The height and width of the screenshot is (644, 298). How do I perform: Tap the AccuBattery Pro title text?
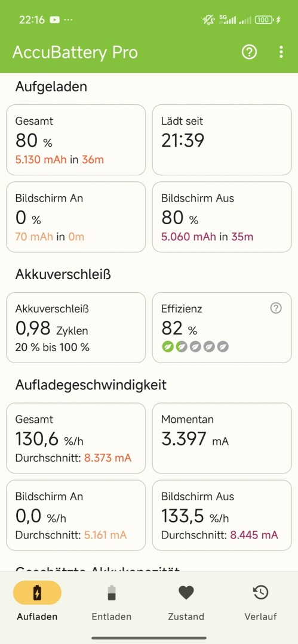(x=75, y=52)
